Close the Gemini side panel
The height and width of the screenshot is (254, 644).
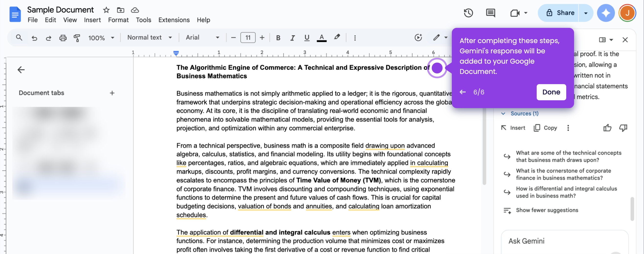625,40
